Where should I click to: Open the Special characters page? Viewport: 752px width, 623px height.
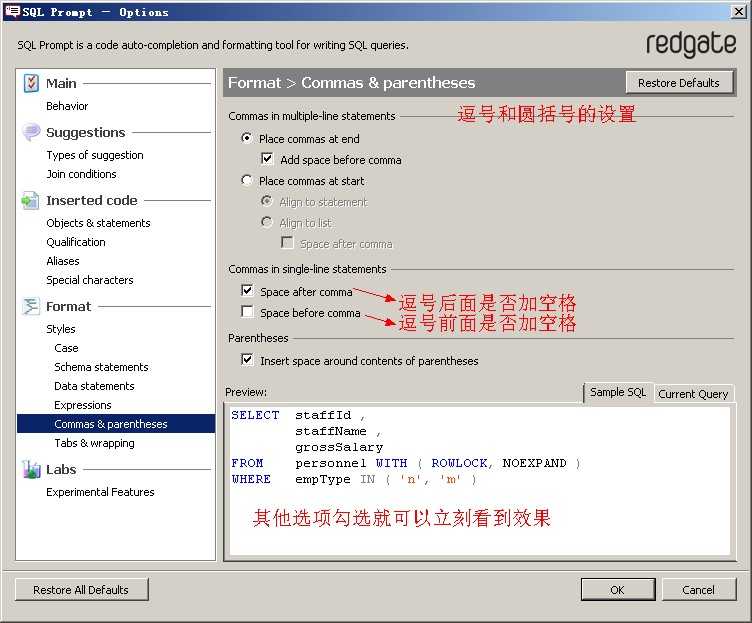(x=90, y=280)
